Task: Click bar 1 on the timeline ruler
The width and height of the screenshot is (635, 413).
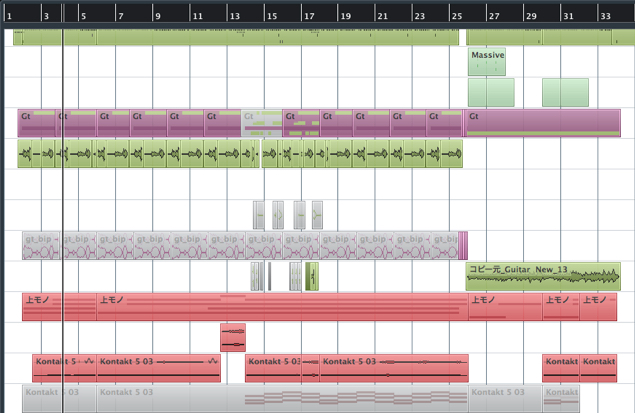Action: (x=9, y=16)
